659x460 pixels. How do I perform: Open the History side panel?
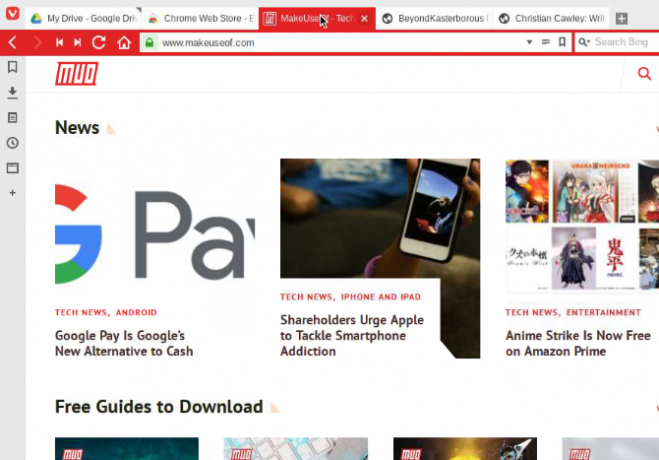13,143
